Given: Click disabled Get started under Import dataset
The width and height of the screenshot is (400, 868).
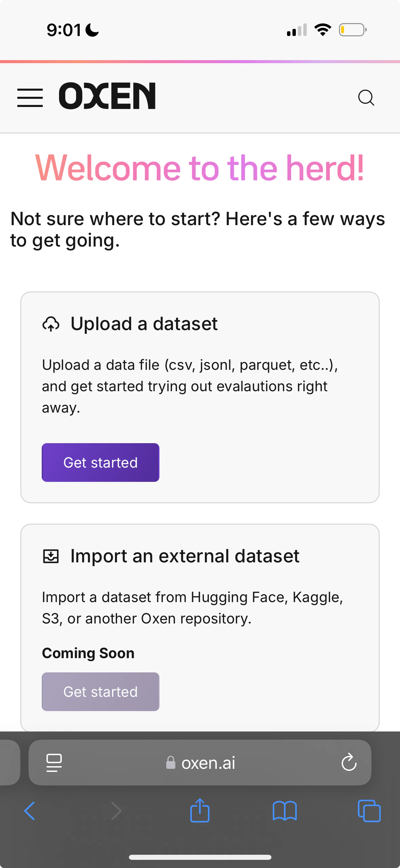Looking at the screenshot, I should coord(100,692).
